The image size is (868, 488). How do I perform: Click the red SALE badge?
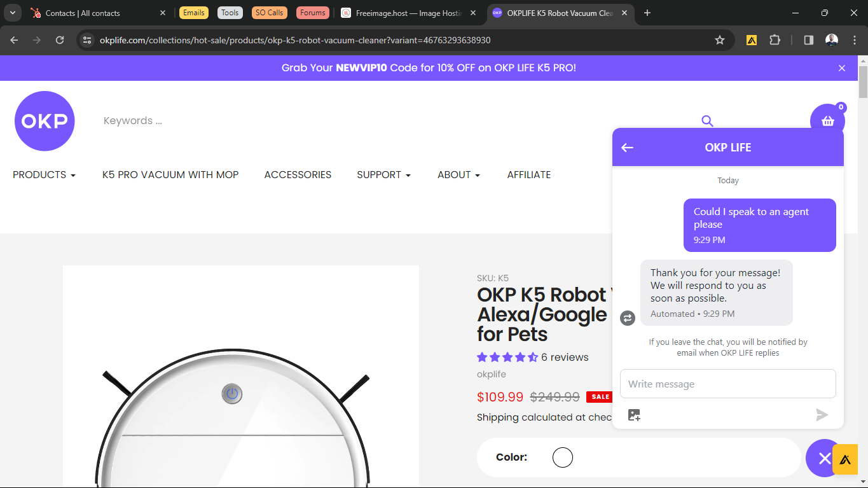[600, 397]
